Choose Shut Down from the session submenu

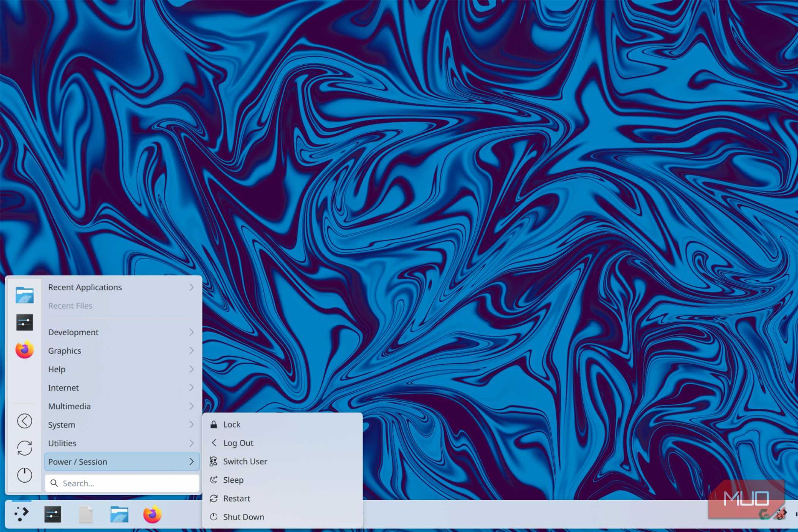click(x=282, y=517)
